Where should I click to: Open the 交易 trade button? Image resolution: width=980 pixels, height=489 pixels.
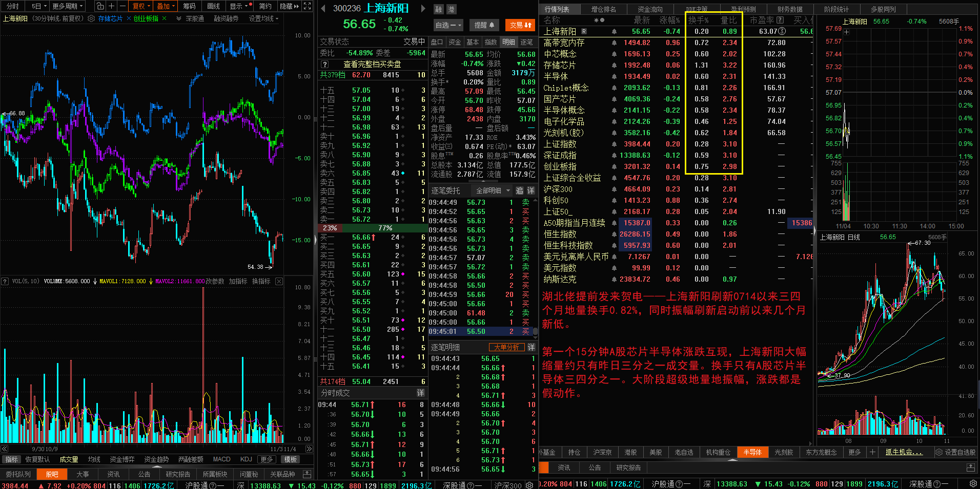click(x=520, y=25)
